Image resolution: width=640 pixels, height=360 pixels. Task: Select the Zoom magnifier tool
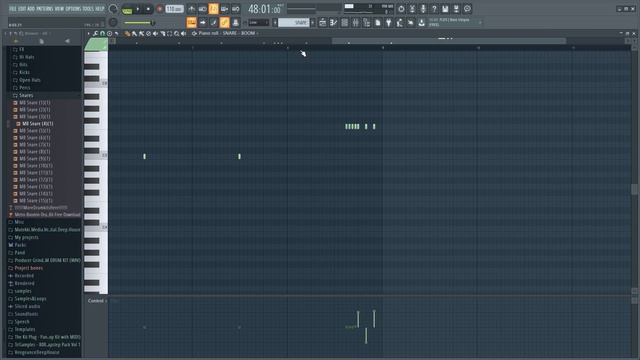click(177, 33)
